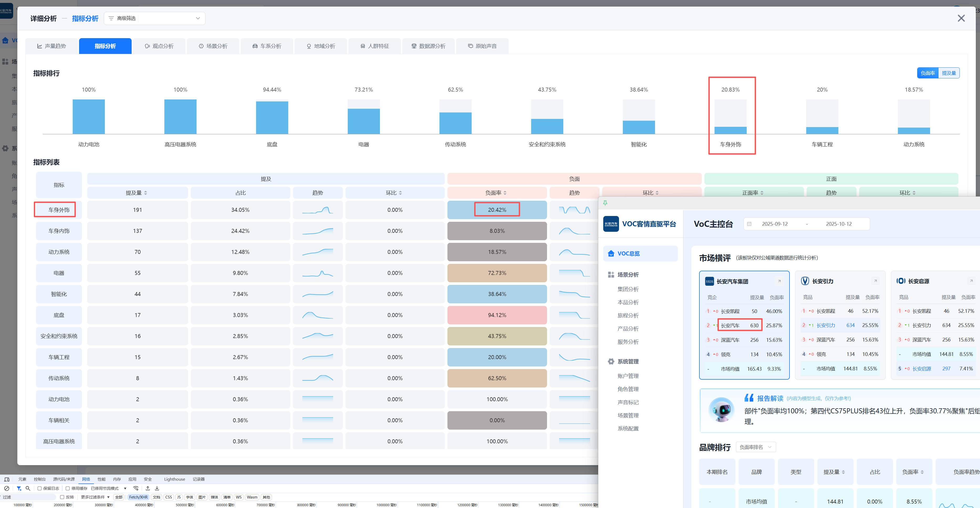Open the Lighthouse DevTools tab
The height and width of the screenshot is (508, 980).
click(175, 479)
